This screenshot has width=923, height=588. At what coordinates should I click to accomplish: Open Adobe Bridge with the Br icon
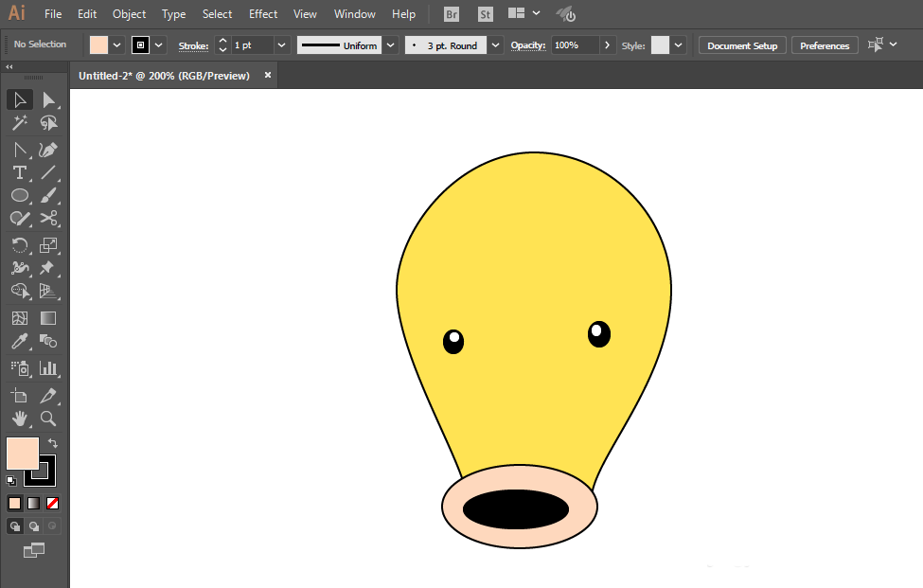tap(453, 14)
